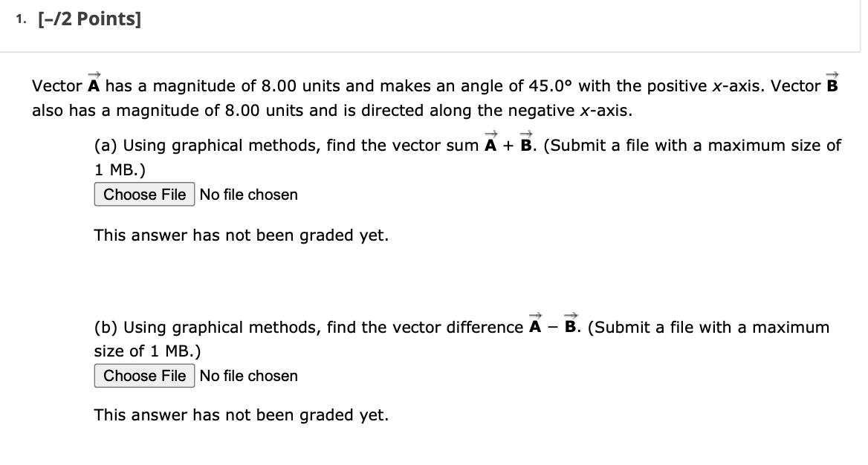Click "1 MB.)" text in part (a)
This screenshot has width=868, height=465.
coord(120,169)
